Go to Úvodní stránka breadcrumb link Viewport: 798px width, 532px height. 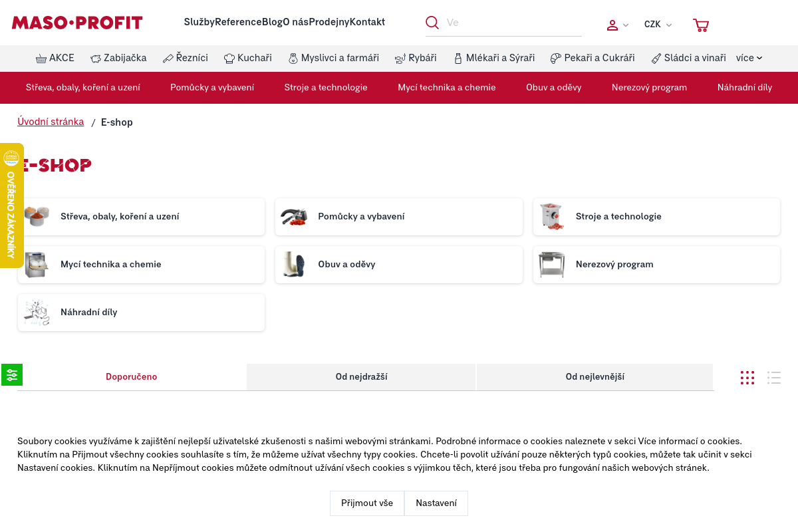tap(51, 122)
